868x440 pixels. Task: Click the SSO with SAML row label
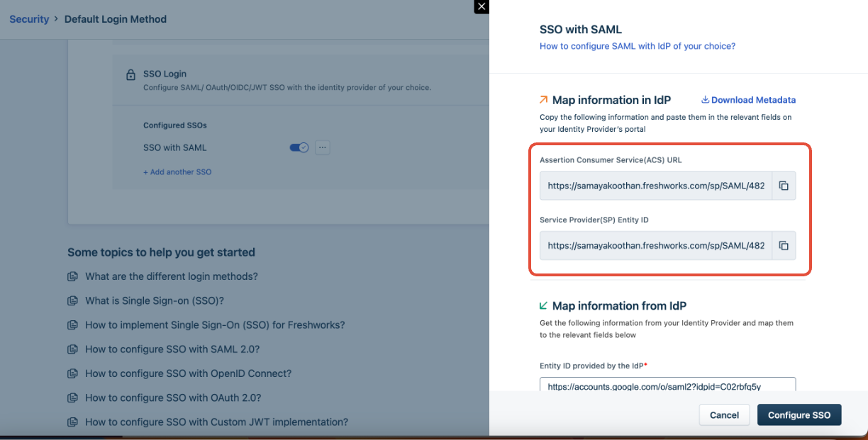(175, 147)
